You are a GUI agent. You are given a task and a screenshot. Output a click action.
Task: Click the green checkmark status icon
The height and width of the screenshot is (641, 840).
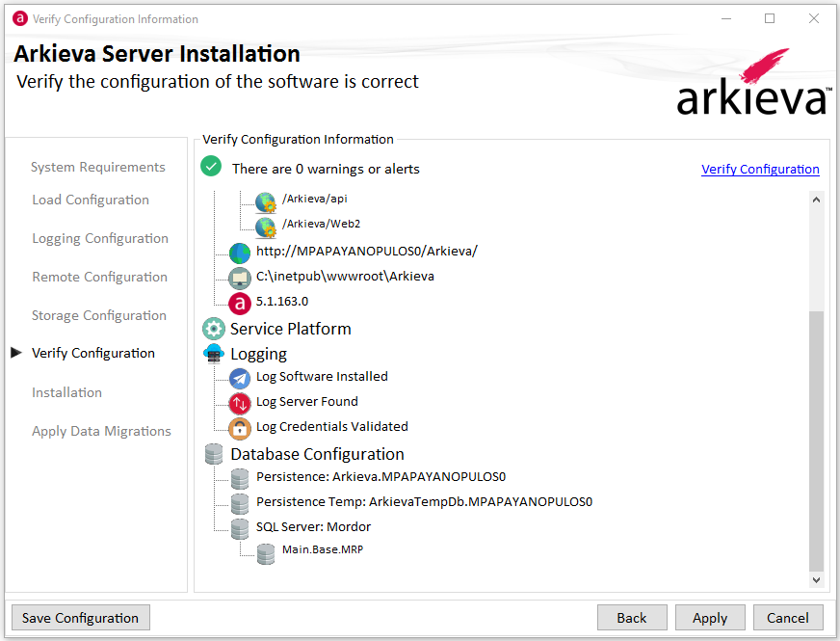coord(211,166)
